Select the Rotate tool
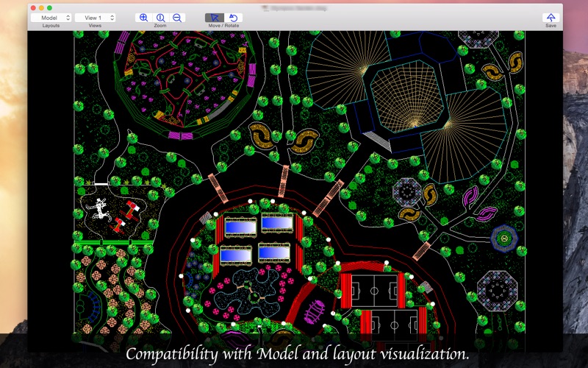Viewport: 588px width, 368px height. (x=233, y=18)
